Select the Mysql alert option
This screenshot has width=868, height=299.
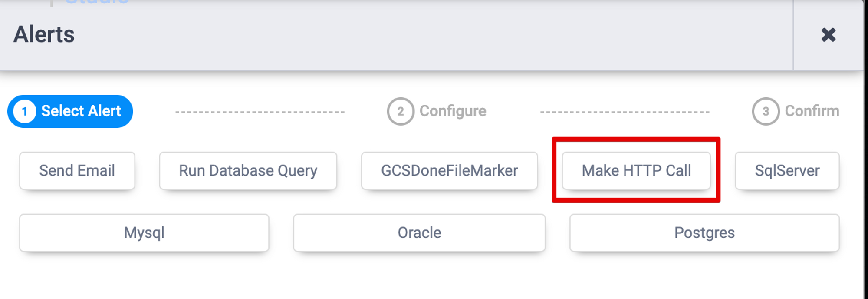(x=144, y=233)
